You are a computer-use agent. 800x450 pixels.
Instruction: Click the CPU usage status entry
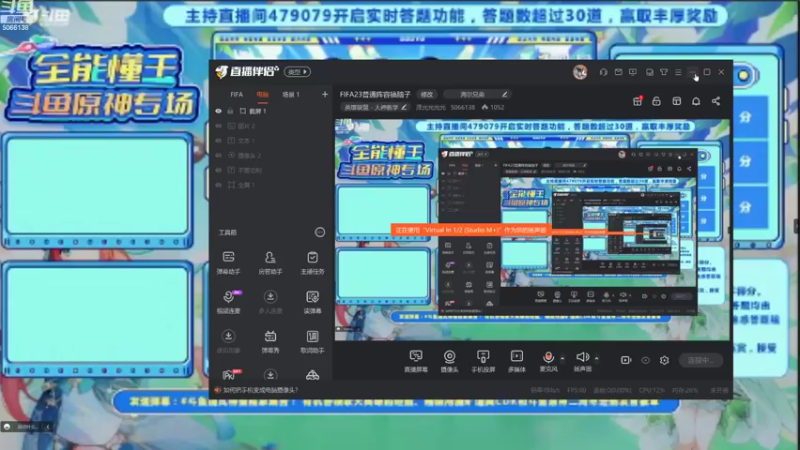click(x=652, y=390)
